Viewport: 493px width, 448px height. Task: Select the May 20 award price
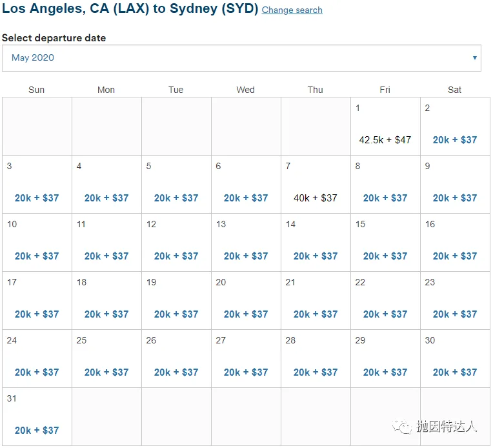point(246,314)
